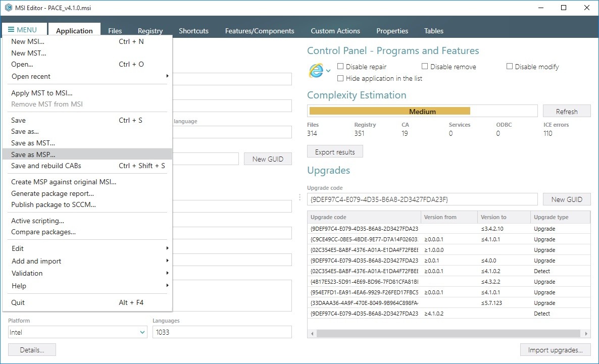Expand the Add and import submenu

[x=87, y=261]
